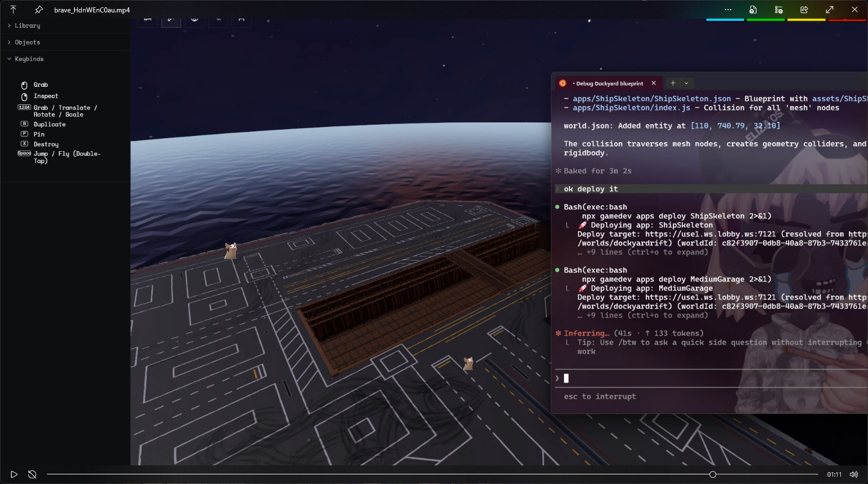The width and height of the screenshot is (868, 484).
Task: Click the R key icon beside Duplicate
Action: (24, 124)
